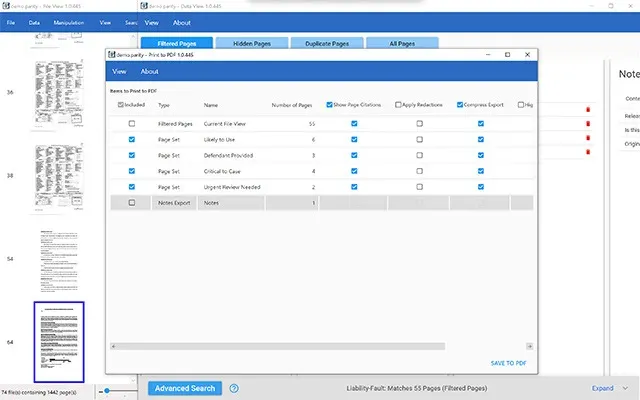Open the Manipulation menu in File View
640x400 pixels.
[69, 23]
